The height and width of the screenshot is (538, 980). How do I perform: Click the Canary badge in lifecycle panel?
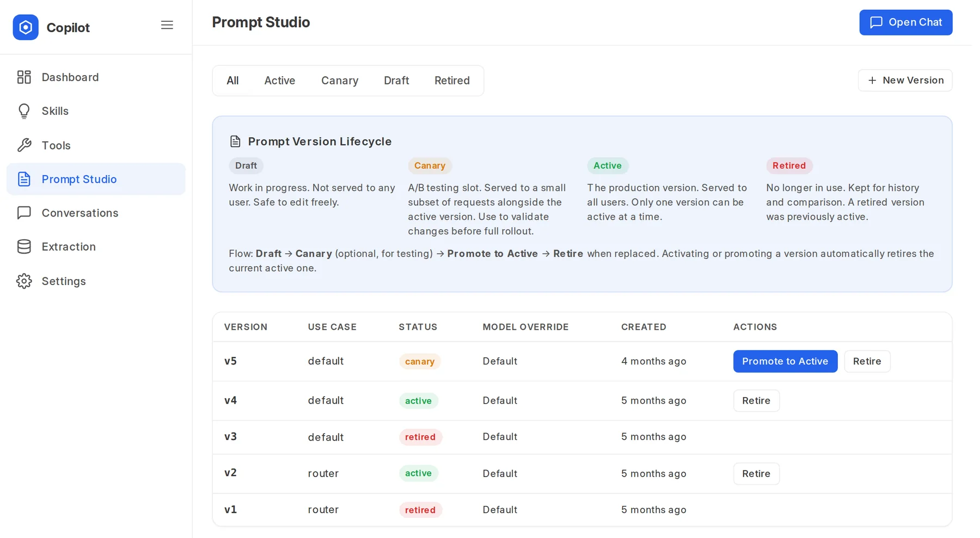tap(430, 165)
